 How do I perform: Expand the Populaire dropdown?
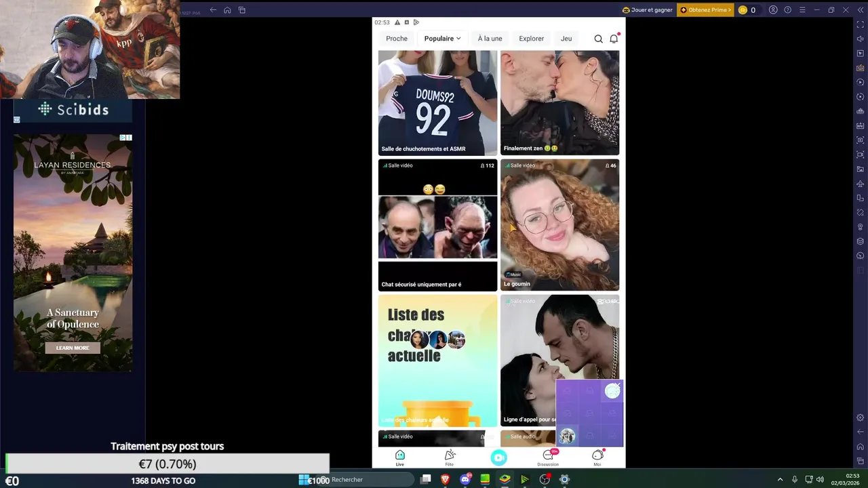[442, 39]
